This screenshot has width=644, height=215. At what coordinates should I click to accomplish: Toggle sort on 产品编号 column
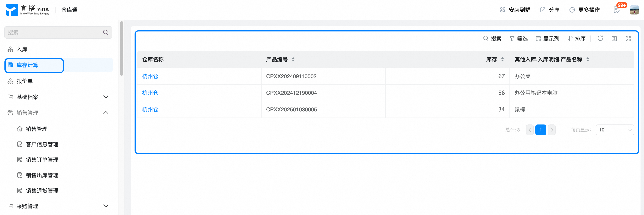[293, 59]
